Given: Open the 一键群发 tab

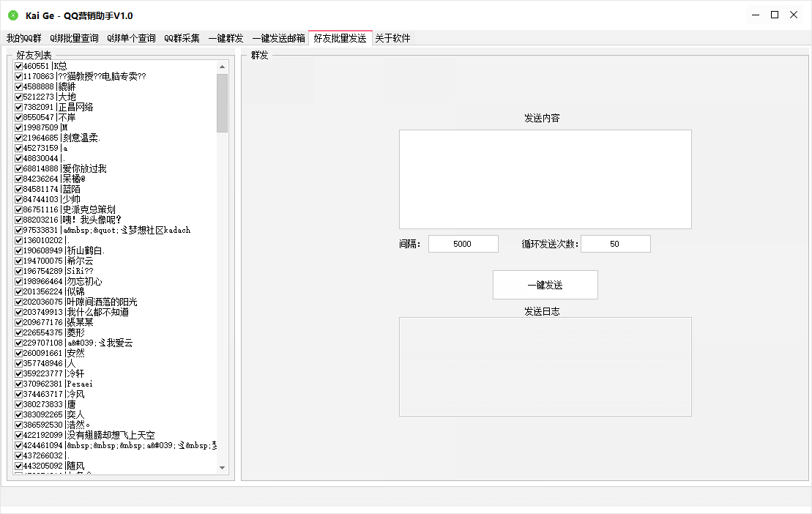Looking at the screenshot, I should (226, 39).
